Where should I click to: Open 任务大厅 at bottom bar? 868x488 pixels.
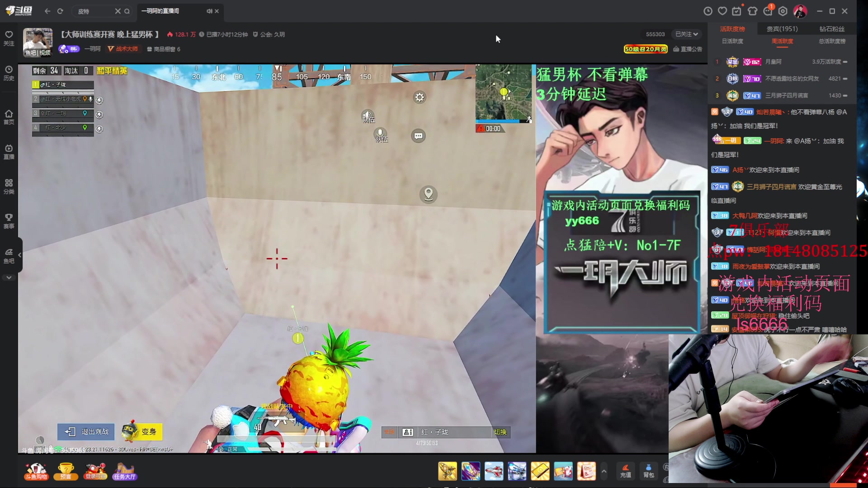(x=125, y=471)
